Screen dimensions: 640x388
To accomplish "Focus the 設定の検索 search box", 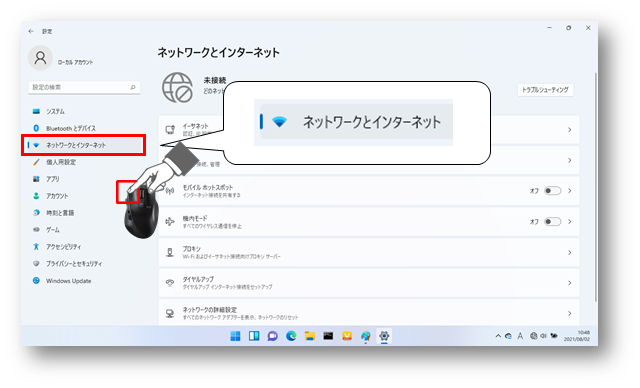I will 84,87.
